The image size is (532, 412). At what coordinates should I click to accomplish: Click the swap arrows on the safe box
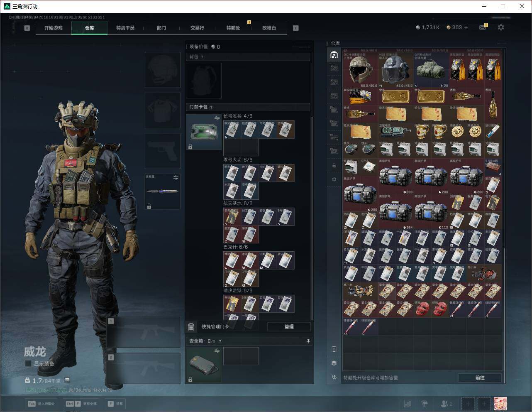tap(217, 351)
